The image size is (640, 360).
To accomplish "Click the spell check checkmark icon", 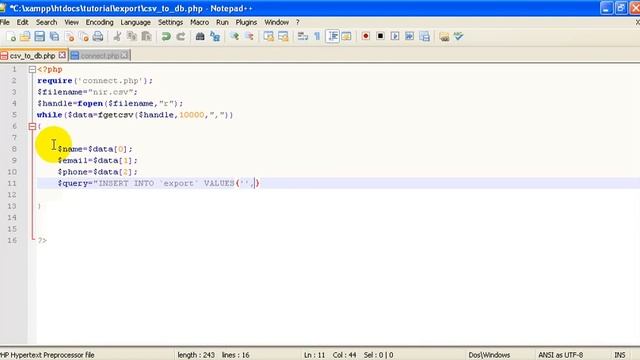I will (458, 36).
